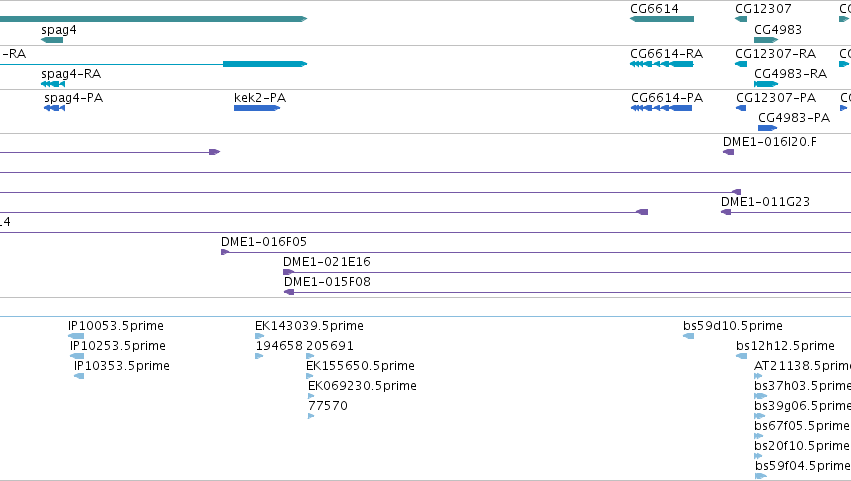This screenshot has height=481, width=851.
Task: Select the bs39g06.5prime EST label
Action: point(802,406)
